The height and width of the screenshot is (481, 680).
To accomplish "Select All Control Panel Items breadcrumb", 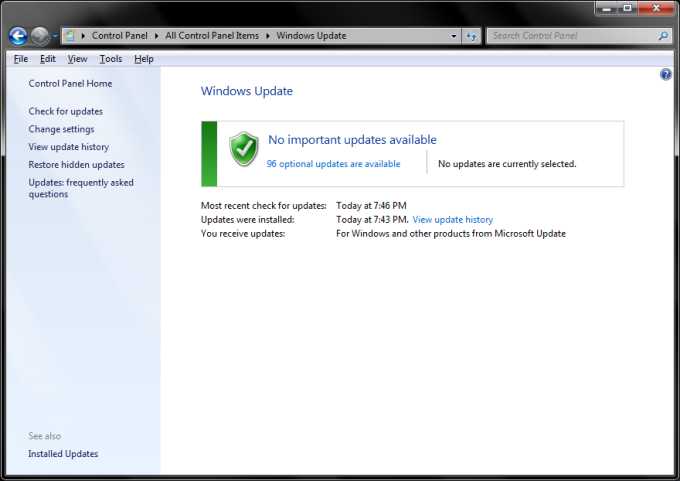I will 212,36.
